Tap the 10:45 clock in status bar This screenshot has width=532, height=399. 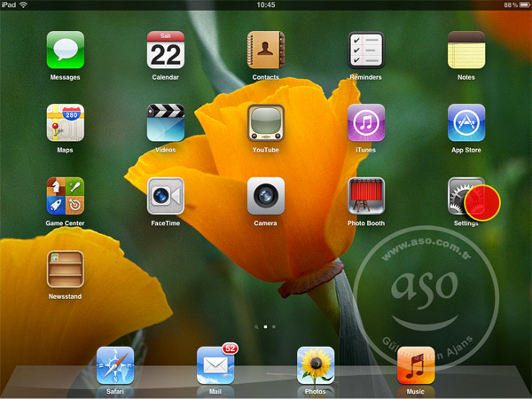[x=266, y=4]
